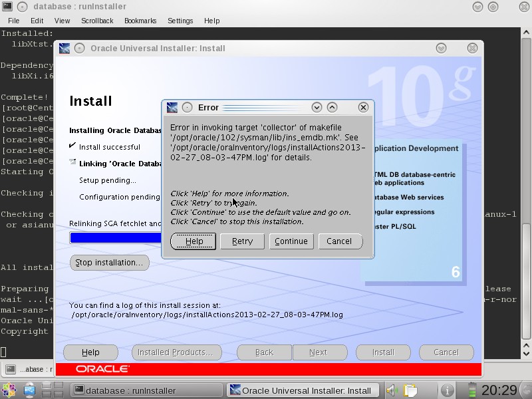Open the terminal Settings menu
The width and height of the screenshot is (532, 399).
point(180,21)
